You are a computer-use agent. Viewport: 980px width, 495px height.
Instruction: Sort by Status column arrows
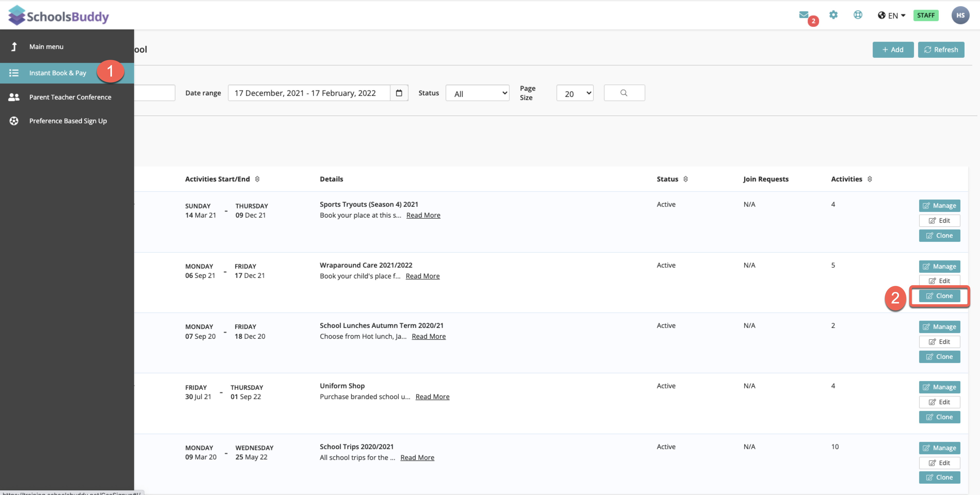click(x=685, y=179)
